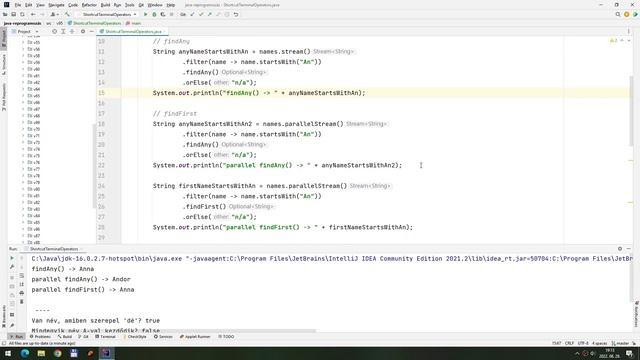The height and width of the screenshot is (360, 640).
Task: Open user account dropdown in toolbar
Action: pyautogui.click(x=54, y=14)
